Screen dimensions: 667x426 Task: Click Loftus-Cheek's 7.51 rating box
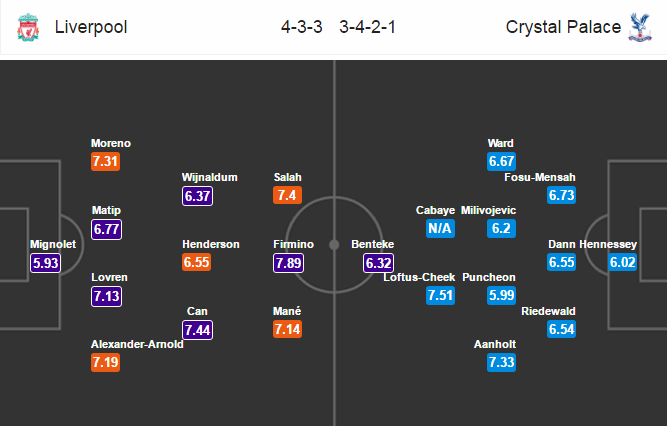(x=440, y=295)
